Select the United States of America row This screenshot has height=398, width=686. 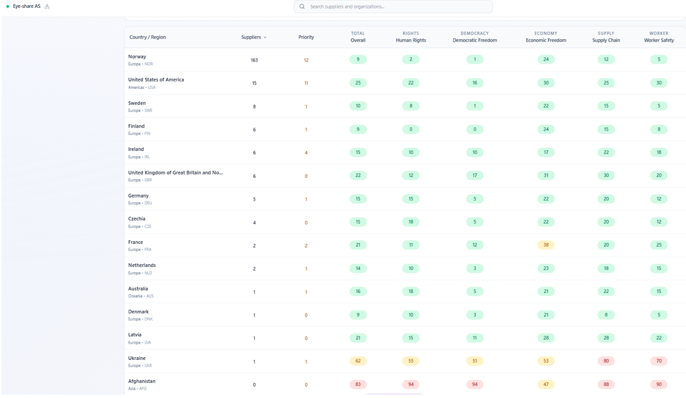coord(405,83)
